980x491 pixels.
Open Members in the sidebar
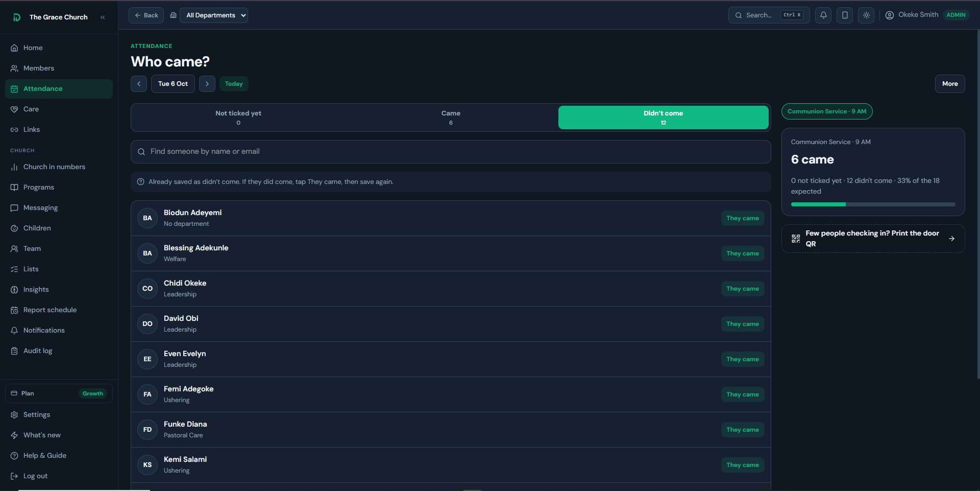click(x=59, y=68)
